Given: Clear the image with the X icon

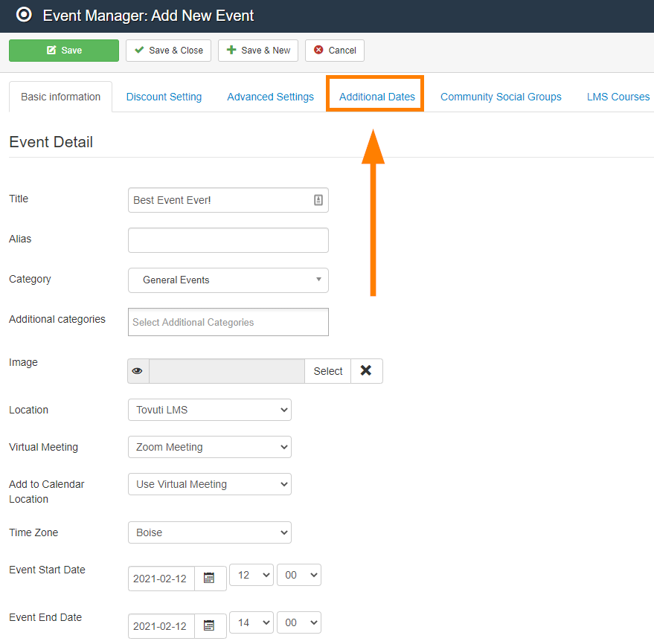Looking at the screenshot, I should tap(366, 371).
